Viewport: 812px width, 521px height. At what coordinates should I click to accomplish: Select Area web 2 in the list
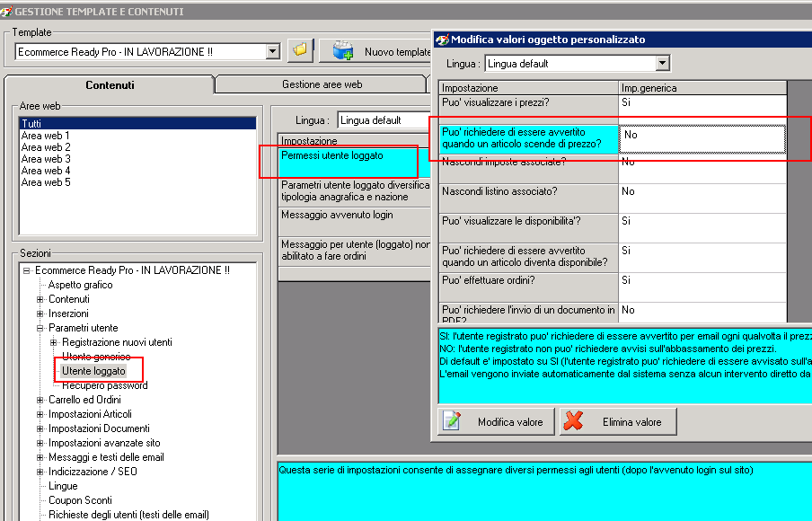tap(137, 147)
